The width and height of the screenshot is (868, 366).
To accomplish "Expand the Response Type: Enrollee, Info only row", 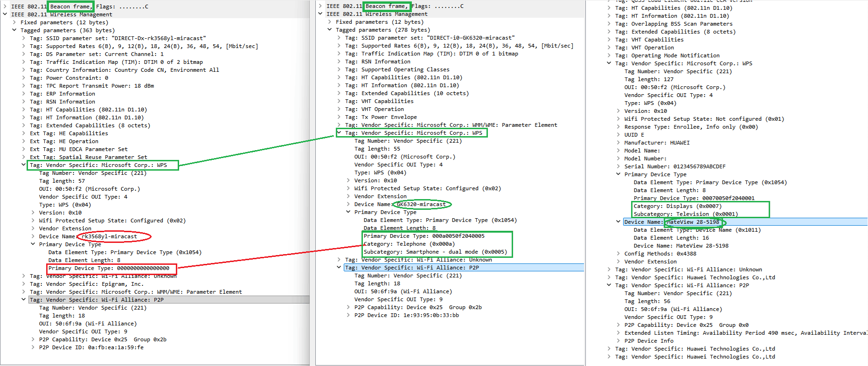I will tap(618, 127).
